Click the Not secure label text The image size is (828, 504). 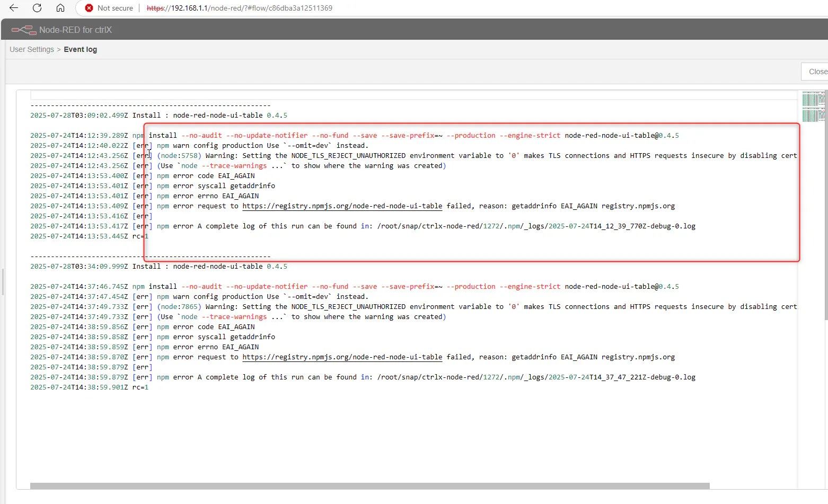tap(115, 8)
